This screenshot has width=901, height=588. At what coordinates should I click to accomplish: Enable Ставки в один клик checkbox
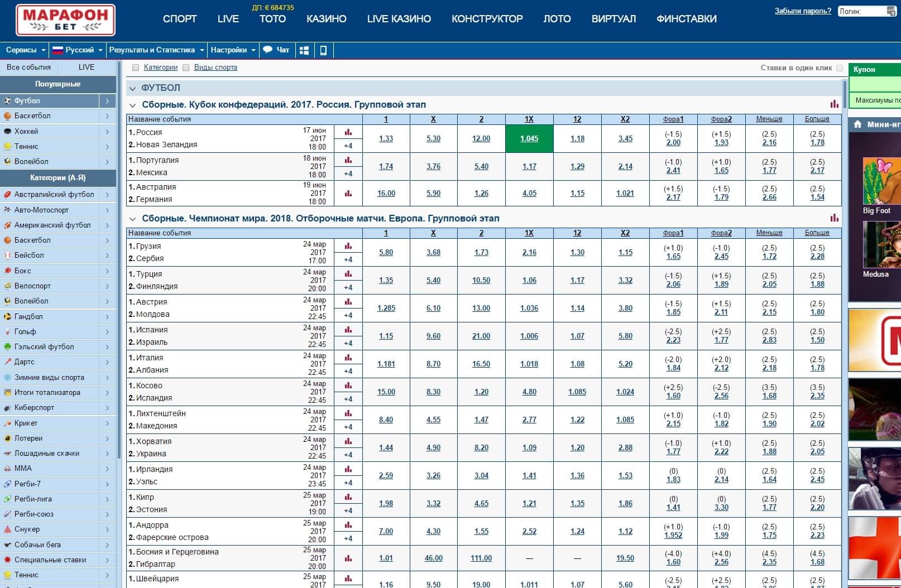point(840,68)
